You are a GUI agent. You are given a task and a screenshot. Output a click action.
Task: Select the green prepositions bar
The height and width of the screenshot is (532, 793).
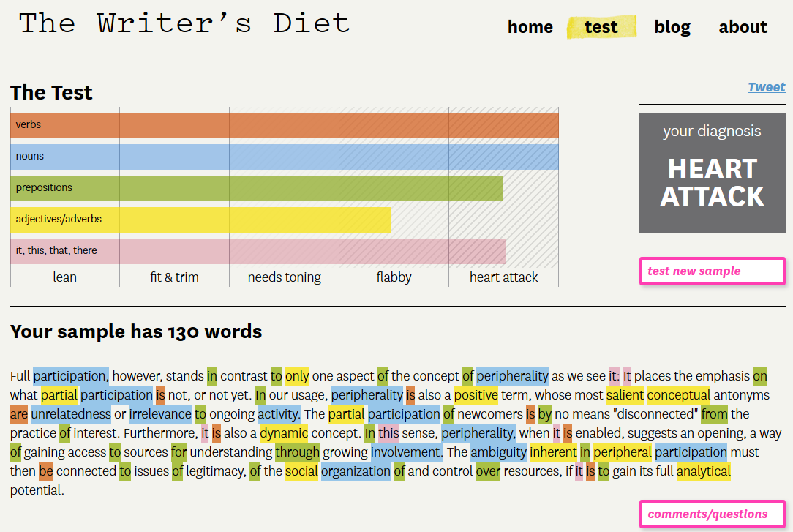[256, 187]
